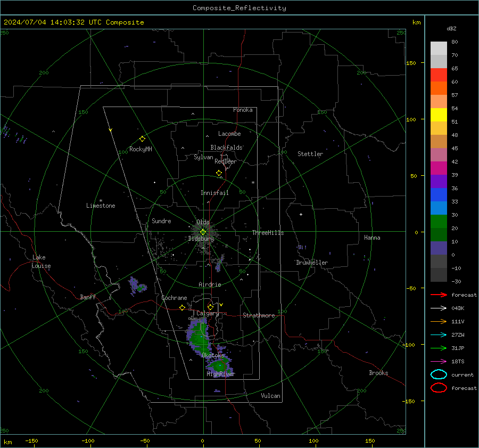Image resolution: width=479 pixels, height=448 pixels.
Task: Click the magenta 18TS arrow legend icon
Action: 439,362
